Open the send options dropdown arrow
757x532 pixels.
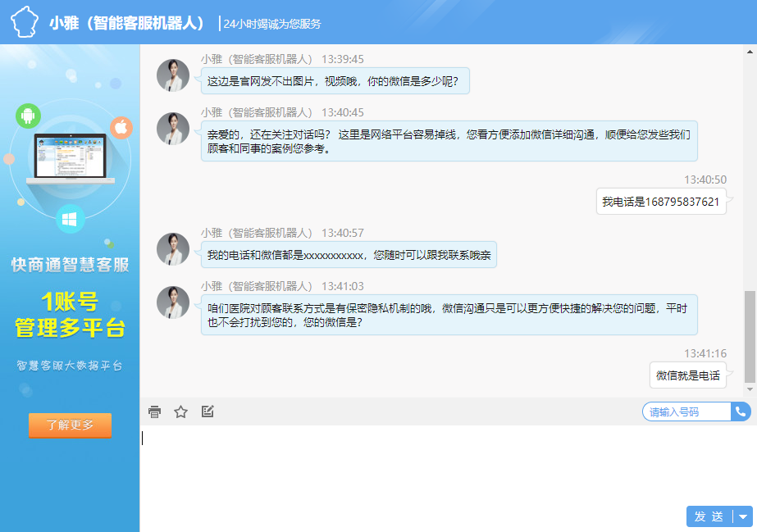point(743,516)
